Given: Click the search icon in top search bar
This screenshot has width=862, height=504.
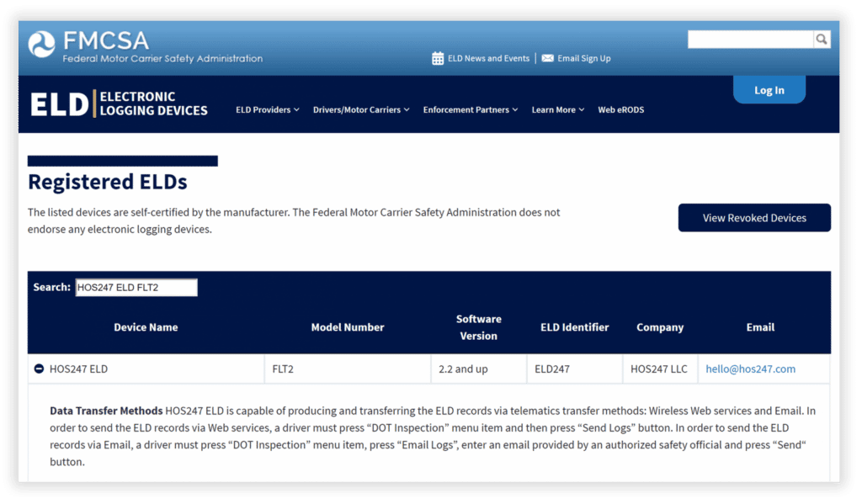Looking at the screenshot, I should 821,39.
